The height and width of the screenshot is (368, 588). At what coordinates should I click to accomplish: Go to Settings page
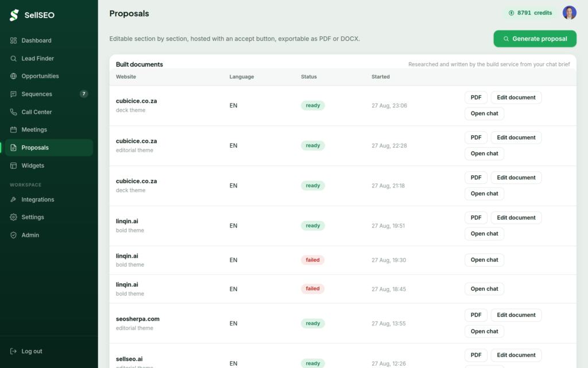tap(49, 217)
